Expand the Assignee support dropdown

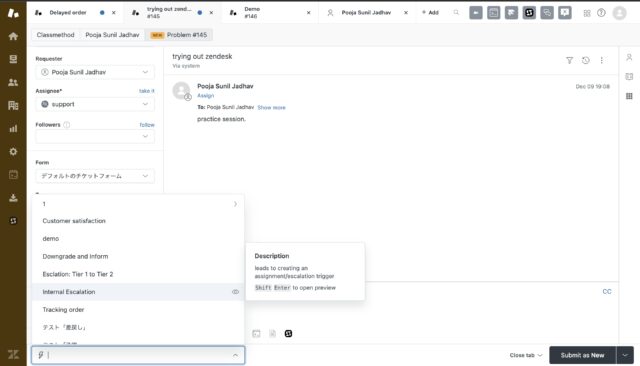coord(95,104)
